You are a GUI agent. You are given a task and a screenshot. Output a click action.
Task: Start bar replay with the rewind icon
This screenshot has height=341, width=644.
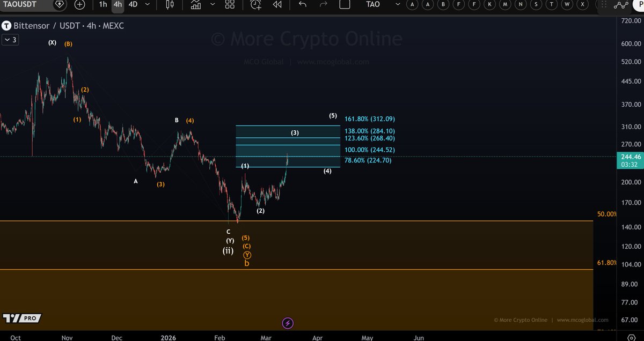pyautogui.click(x=277, y=4)
